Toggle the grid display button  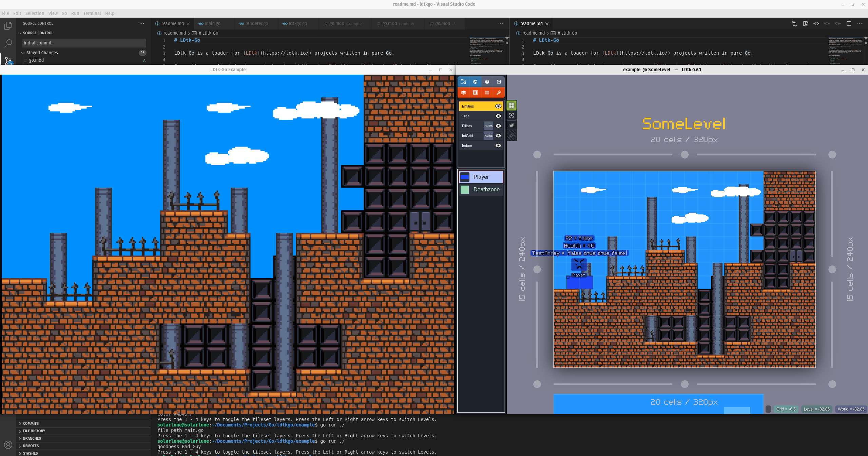512,106
